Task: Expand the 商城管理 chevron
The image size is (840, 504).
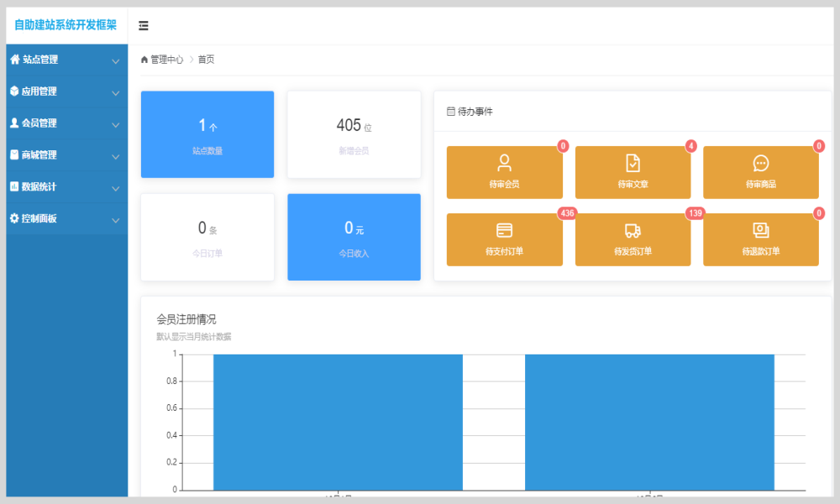Action: click(x=115, y=157)
